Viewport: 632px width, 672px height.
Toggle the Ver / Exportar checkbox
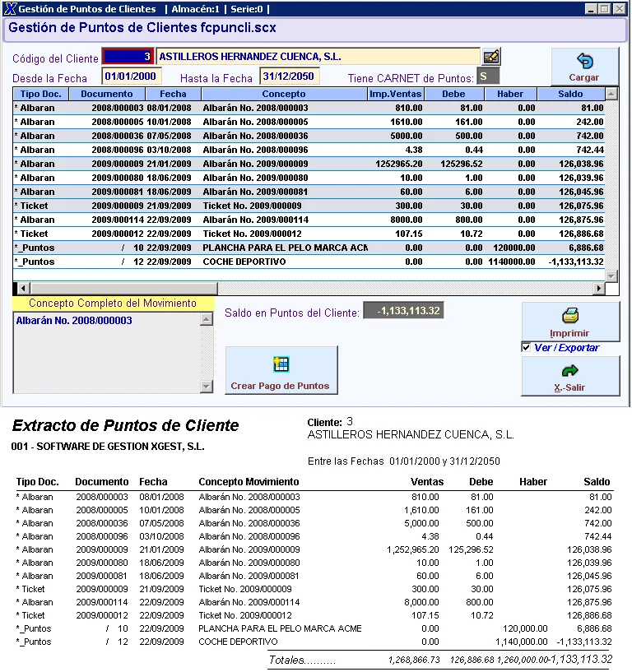(527, 348)
